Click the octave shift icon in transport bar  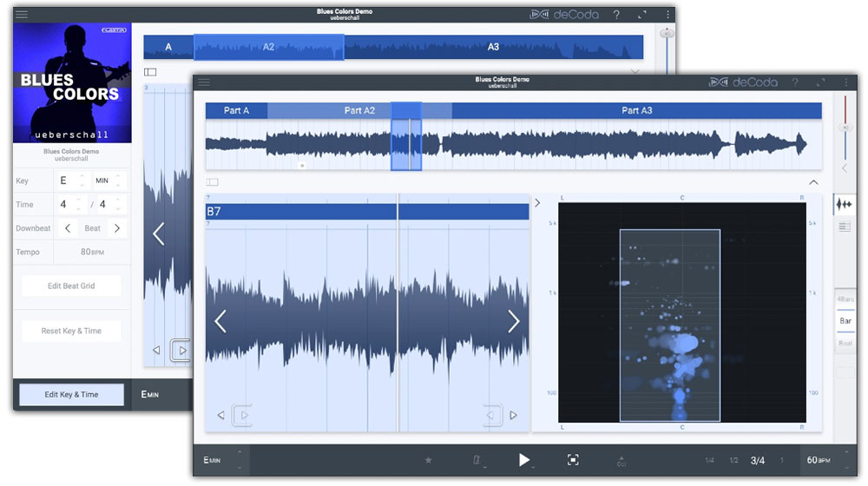[x=621, y=461]
